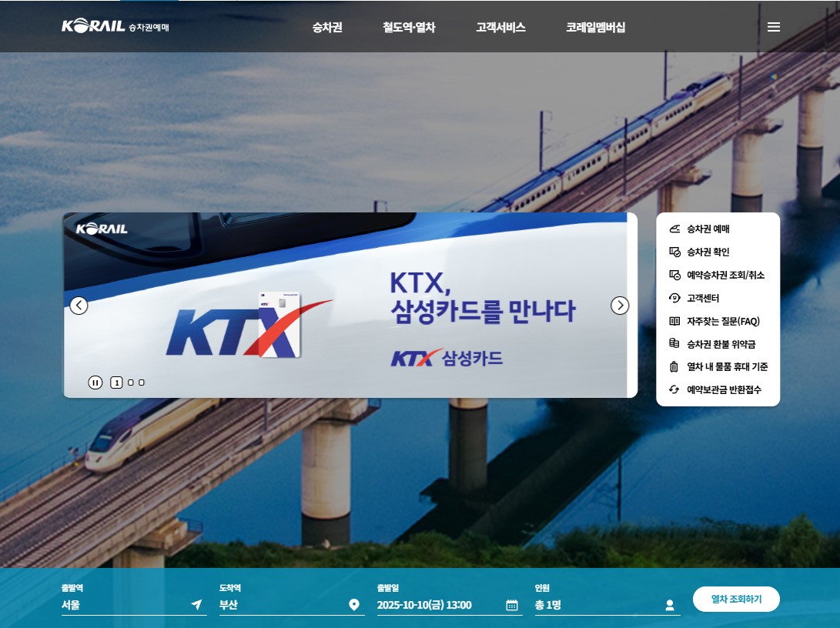This screenshot has height=628, width=840.
Task: Open the 승차권 menu
Action: pyautogui.click(x=327, y=27)
